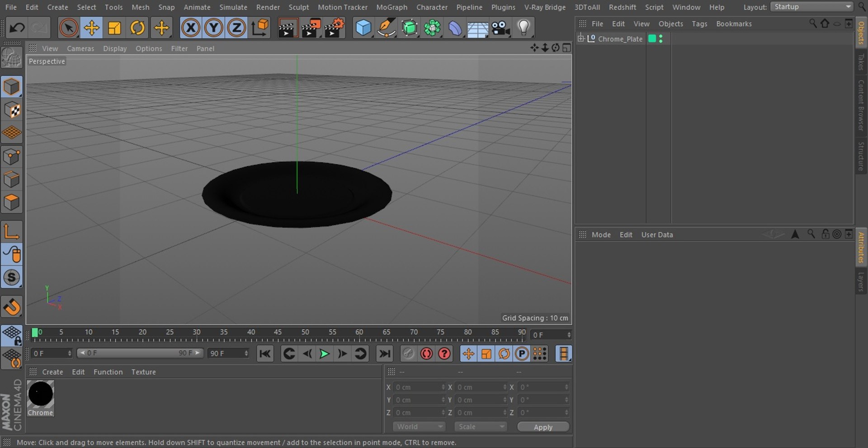Open the viewport Cameras menu

80,48
